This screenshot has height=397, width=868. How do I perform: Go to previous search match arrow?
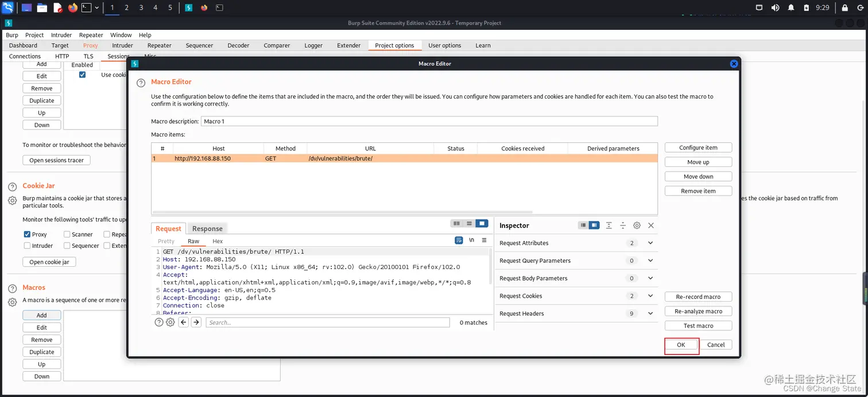click(184, 322)
